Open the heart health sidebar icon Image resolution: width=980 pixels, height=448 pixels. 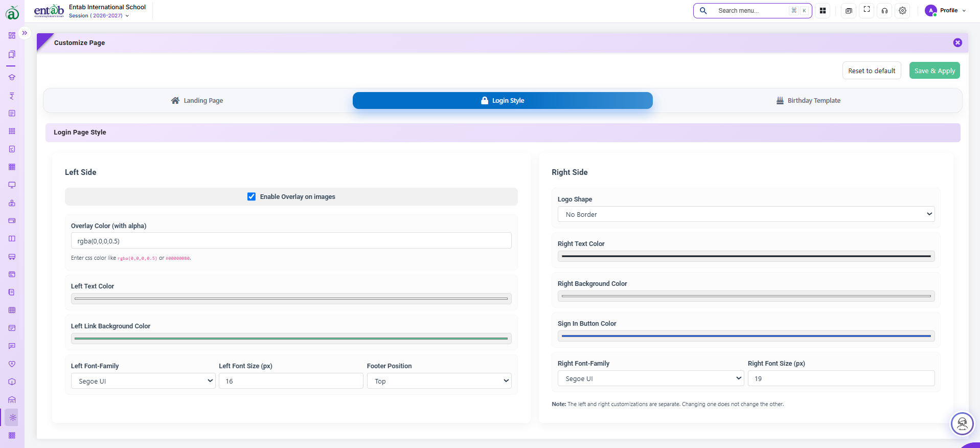coord(12,364)
